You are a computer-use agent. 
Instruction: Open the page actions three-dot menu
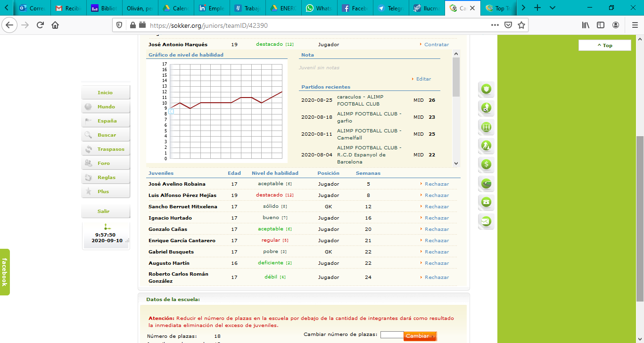[495, 25]
